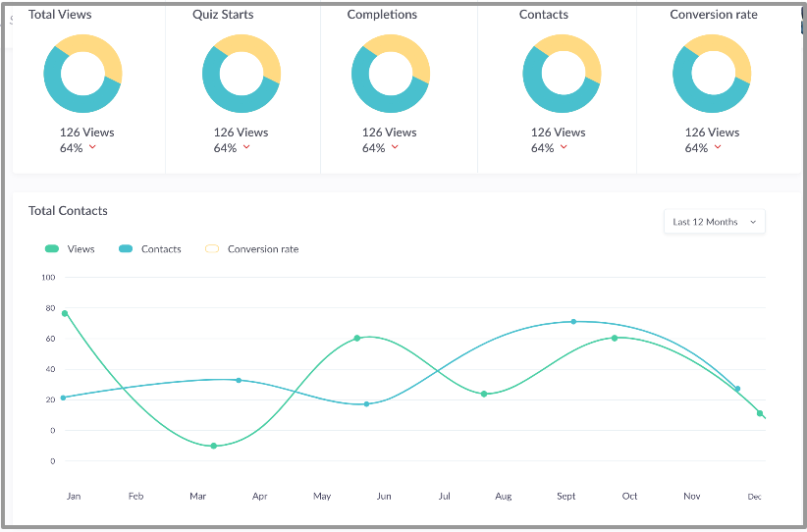
Task: Click the Completions donut chart
Action: 391,74
